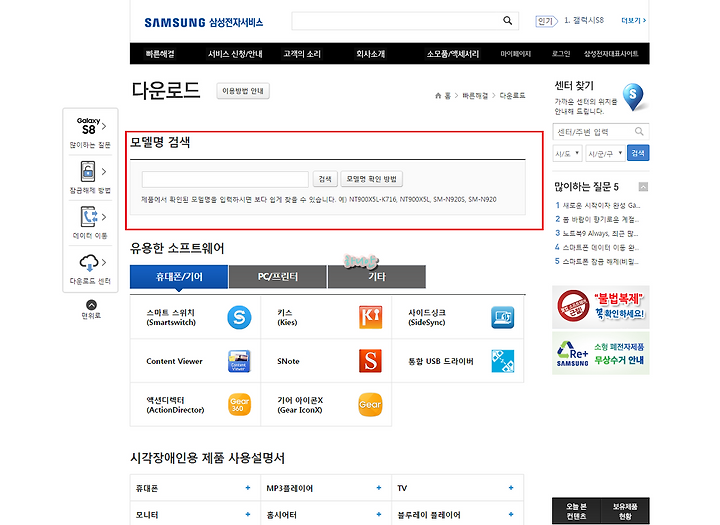Open 삼성전자대표사이트 link

(x=611, y=54)
